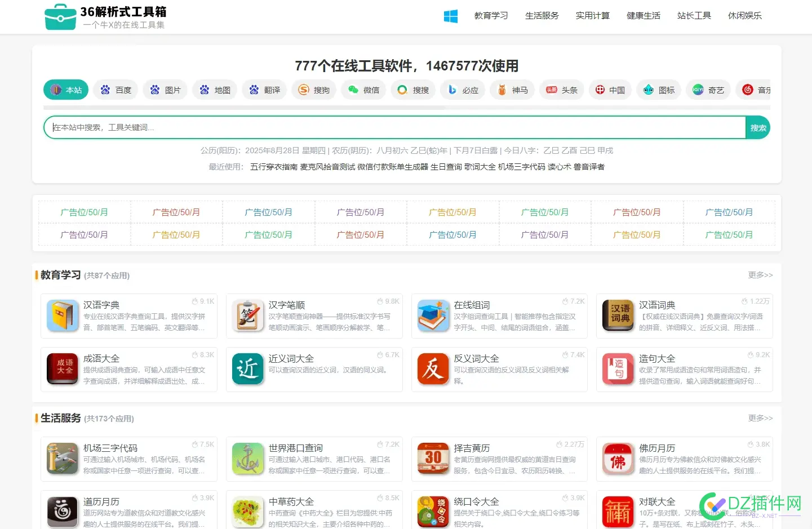Click the 世界港口查询 anchor icon
The image size is (812, 529).
click(247, 459)
